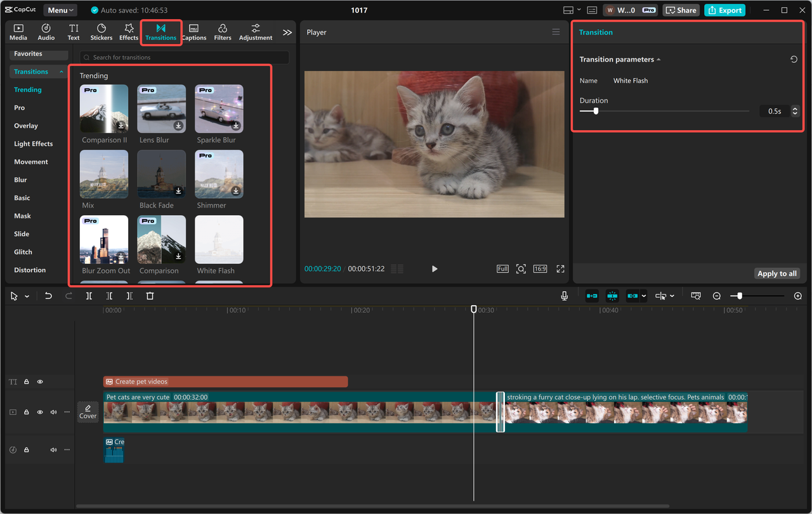Open the Menu dropdown
Image resolution: width=812 pixels, height=514 pixels.
tap(60, 10)
